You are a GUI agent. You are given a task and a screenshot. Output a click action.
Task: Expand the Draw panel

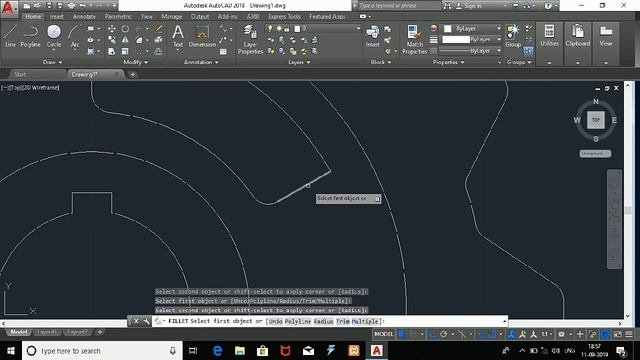click(52, 62)
